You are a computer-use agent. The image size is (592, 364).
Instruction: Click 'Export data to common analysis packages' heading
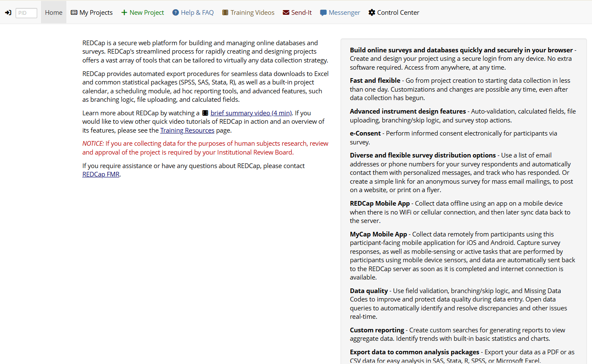(415, 352)
